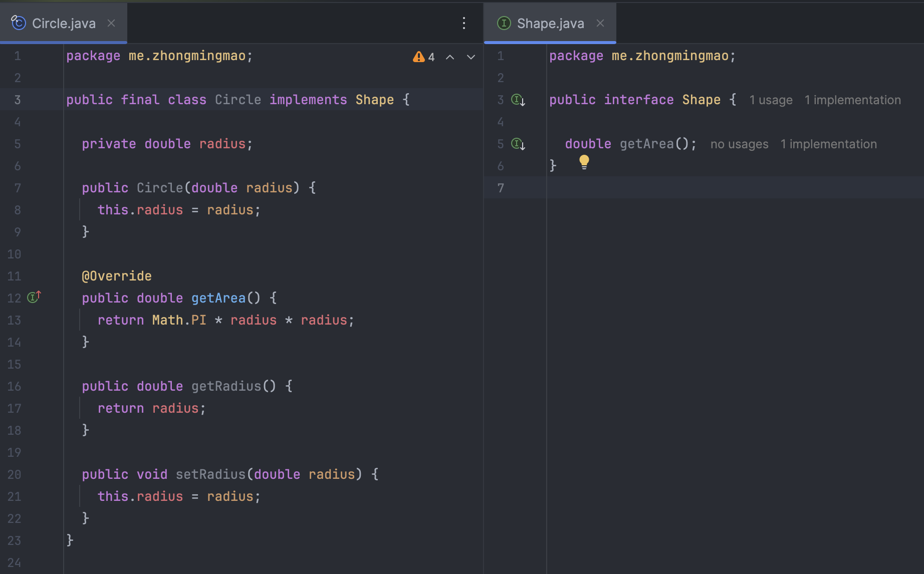The width and height of the screenshot is (924, 574).
Task: Switch to the Circle.java tab
Action: pyautogui.click(x=64, y=24)
